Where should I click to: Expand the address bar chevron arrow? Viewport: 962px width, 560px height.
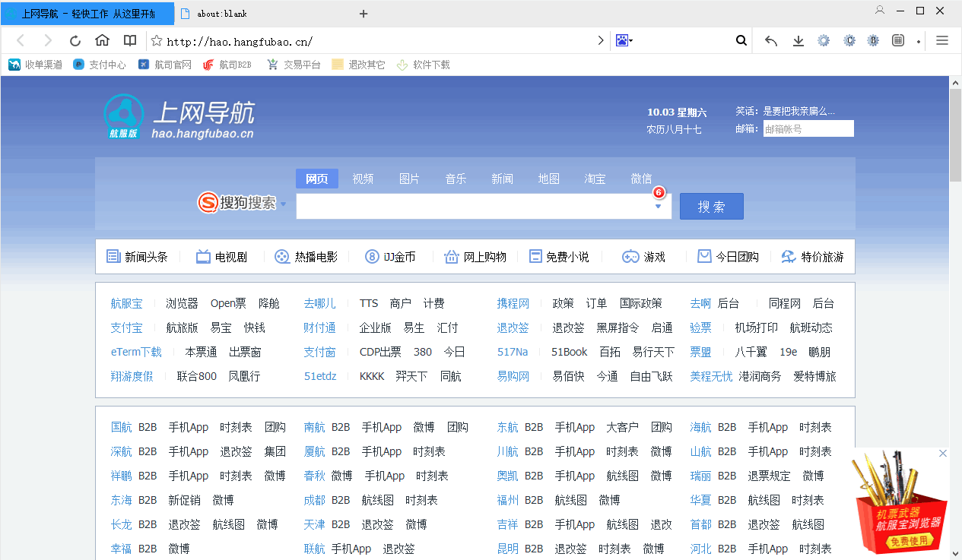click(x=601, y=41)
